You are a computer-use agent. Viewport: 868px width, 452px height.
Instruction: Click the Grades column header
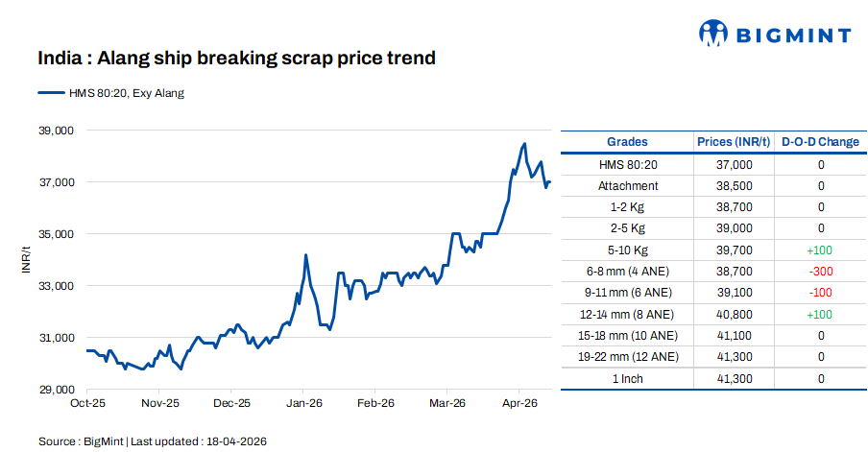pyautogui.click(x=627, y=142)
